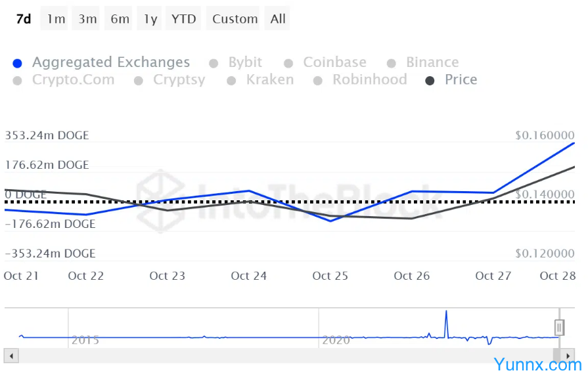Hide the Price line series
Image resolution: width=588 pixels, height=377 pixels.
(430, 81)
